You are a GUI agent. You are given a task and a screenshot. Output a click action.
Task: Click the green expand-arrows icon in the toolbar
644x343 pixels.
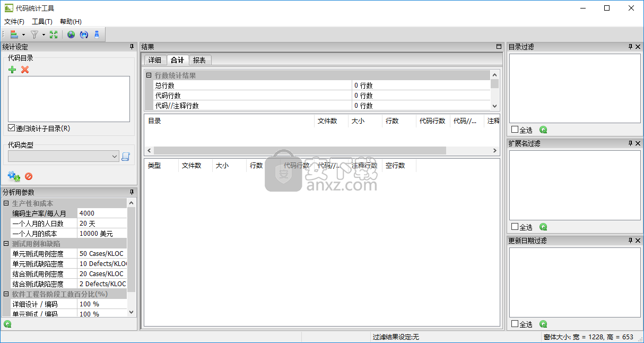pos(53,35)
